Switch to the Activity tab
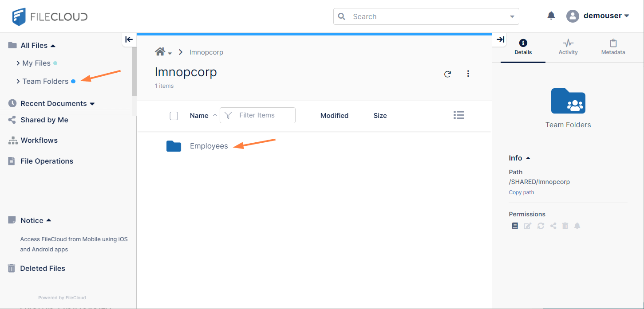Image resolution: width=644 pixels, height=309 pixels. (x=568, y=47)
